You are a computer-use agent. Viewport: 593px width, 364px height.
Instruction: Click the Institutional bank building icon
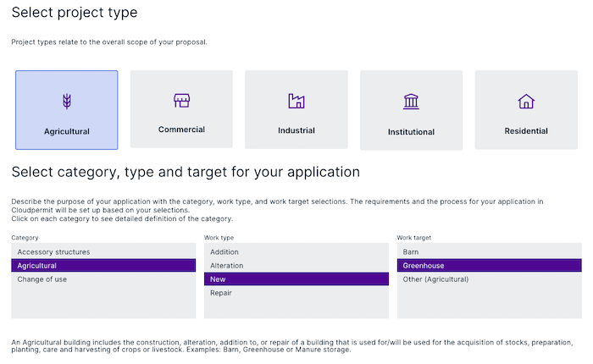411,102
